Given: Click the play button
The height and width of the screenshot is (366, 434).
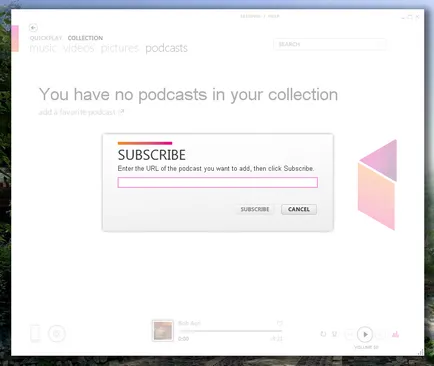Looking at the screenshot, I should [365, 334].
